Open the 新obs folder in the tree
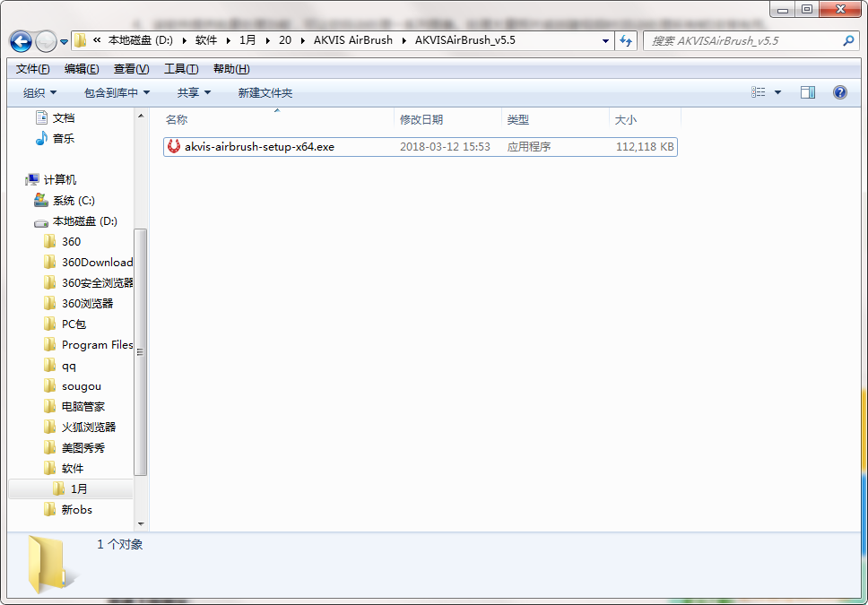 coord(67,509)
